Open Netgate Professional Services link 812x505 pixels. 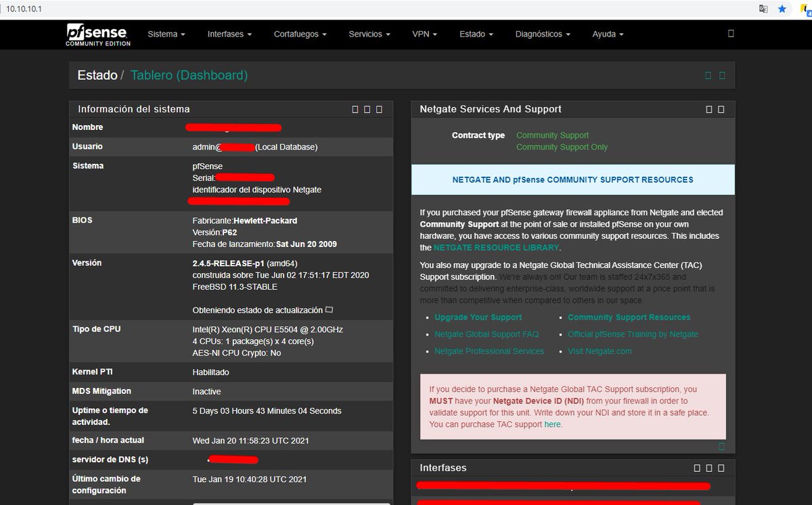pos(489,351)
